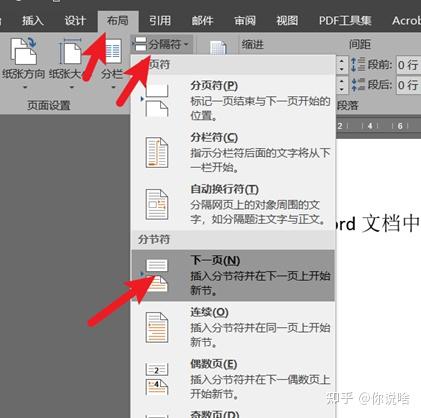Screen dimensions: 421x418
Task: Click the 纸张方向 orientation icon
Action: [23, 51]
